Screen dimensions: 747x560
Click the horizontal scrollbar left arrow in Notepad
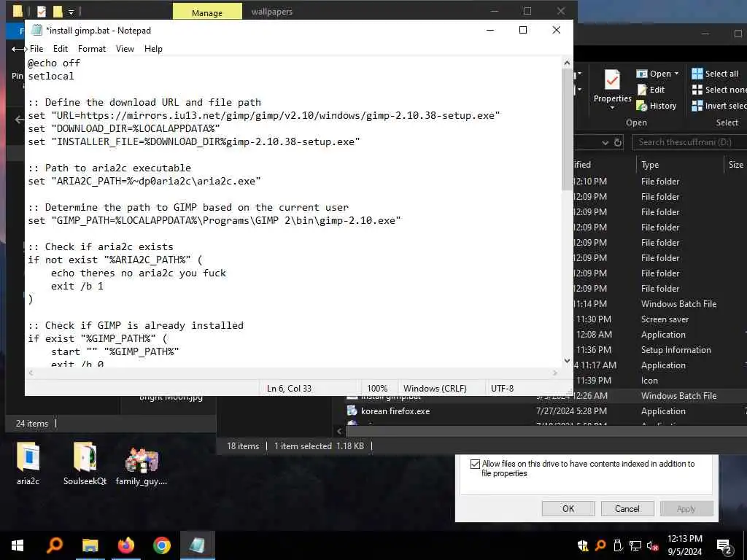click(31, 373)
